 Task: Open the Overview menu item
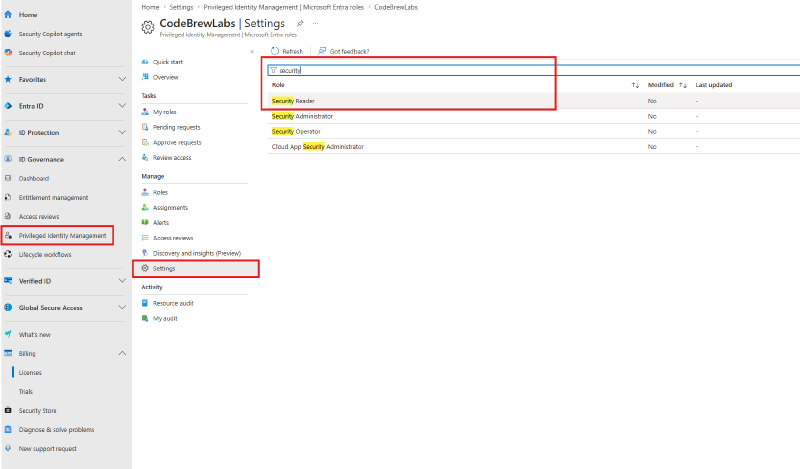165,77
